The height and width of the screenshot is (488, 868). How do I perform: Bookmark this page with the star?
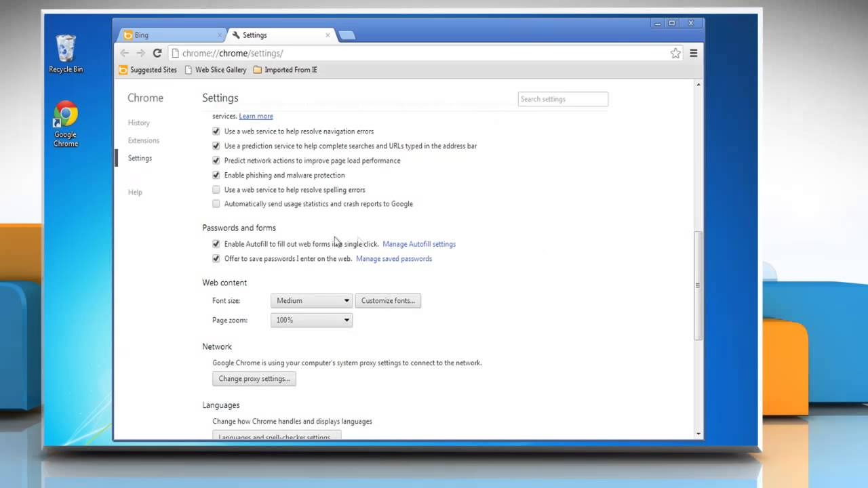675,53
